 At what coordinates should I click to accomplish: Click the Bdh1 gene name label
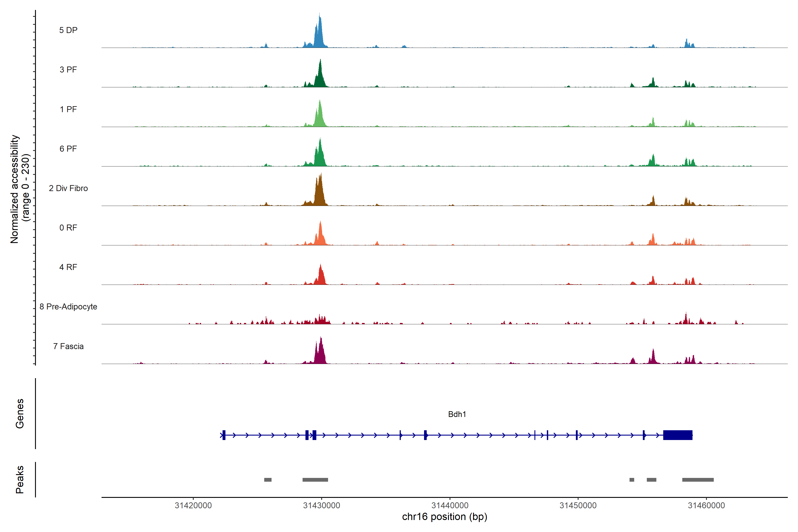point(457,414)
